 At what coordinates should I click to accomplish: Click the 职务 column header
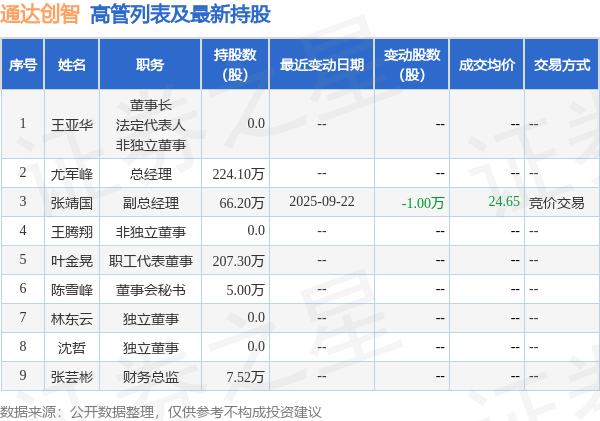tap(150, 64)
